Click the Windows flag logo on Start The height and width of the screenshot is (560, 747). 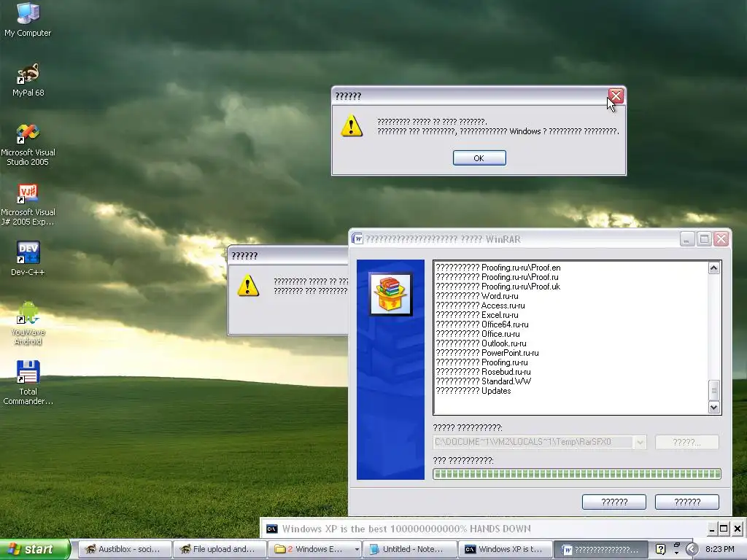[x=13, y=549]
